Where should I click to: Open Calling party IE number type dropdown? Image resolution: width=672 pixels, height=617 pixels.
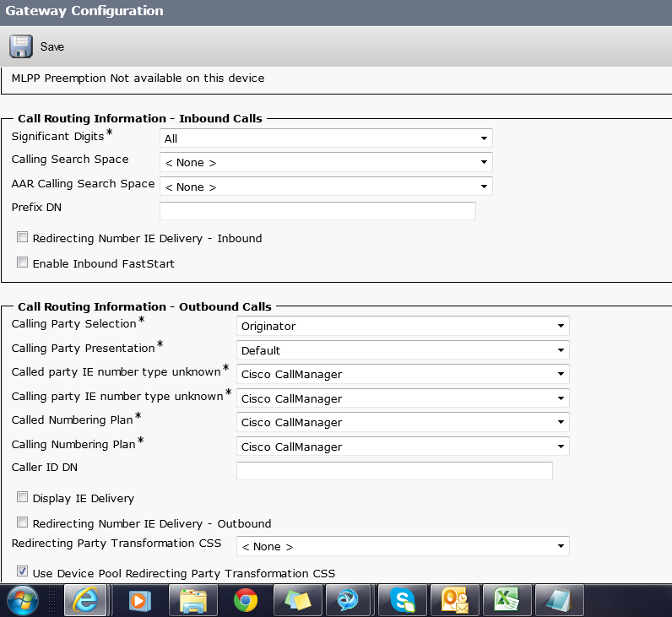(x=403, y=398)
